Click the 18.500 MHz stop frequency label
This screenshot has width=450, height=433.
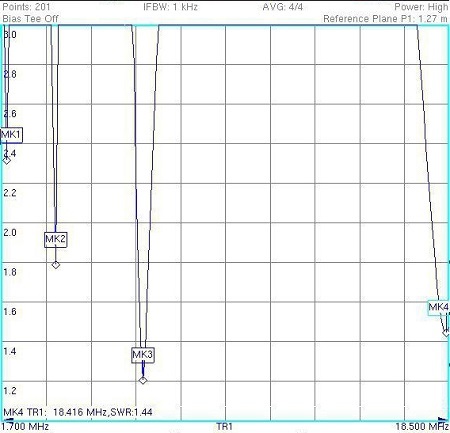[x=422, y=426]
